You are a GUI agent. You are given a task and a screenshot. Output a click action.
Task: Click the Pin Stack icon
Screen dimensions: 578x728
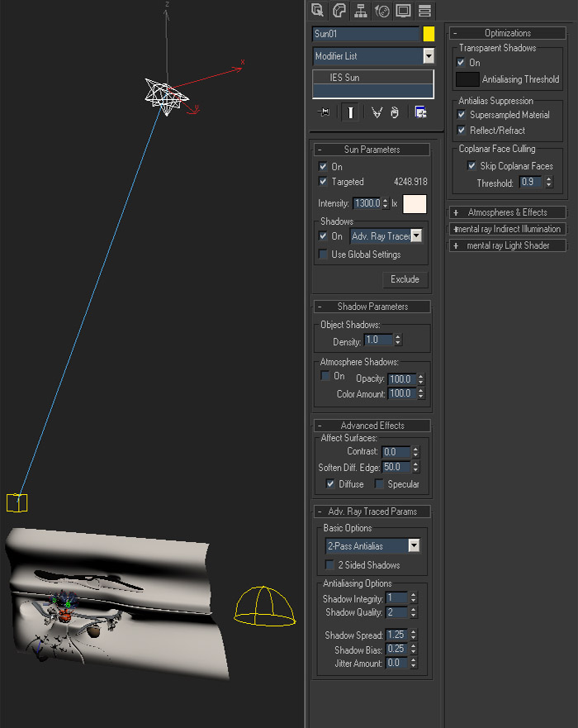coord(325,112)
